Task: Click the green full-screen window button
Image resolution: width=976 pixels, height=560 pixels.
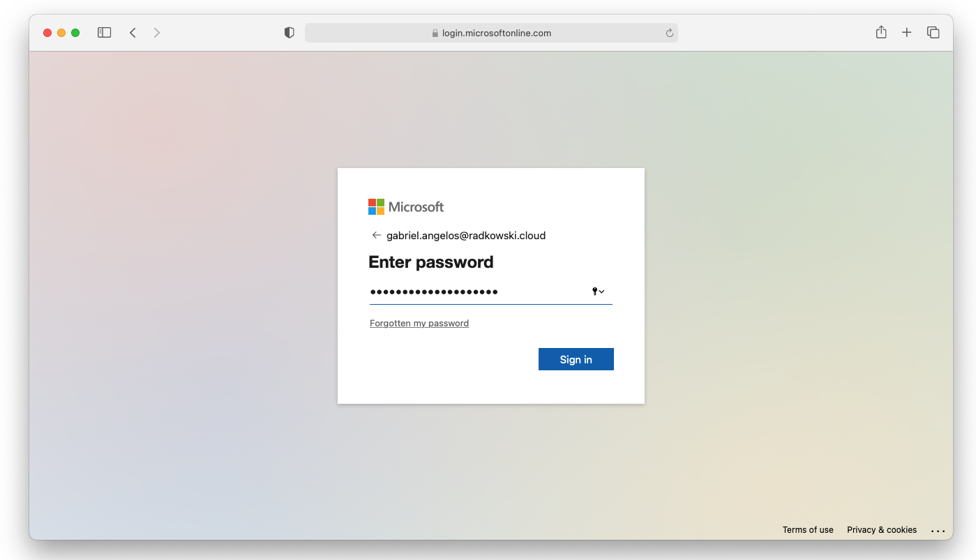Action: [x=75, y=33]
